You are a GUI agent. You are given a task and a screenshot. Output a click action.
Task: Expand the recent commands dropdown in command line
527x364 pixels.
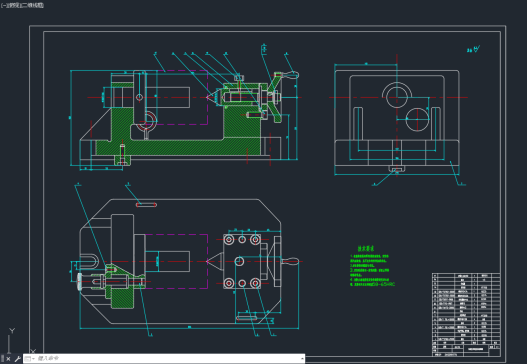point(29,359)
